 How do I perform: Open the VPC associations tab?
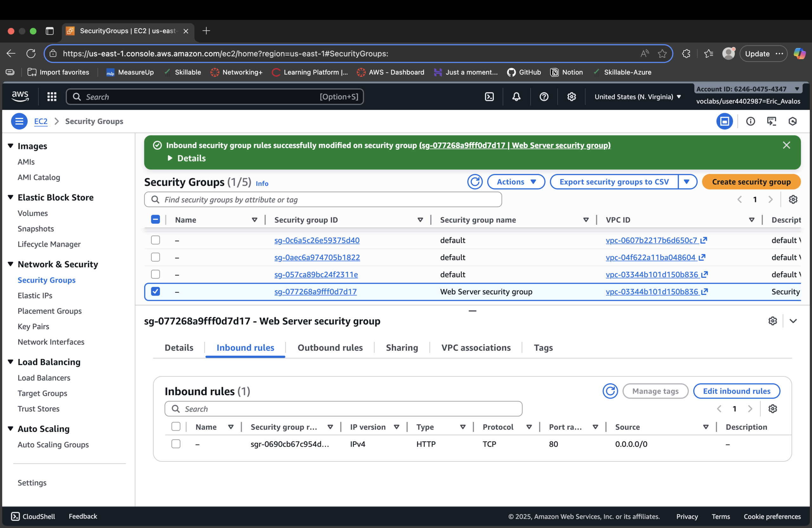tap(475, 348)
